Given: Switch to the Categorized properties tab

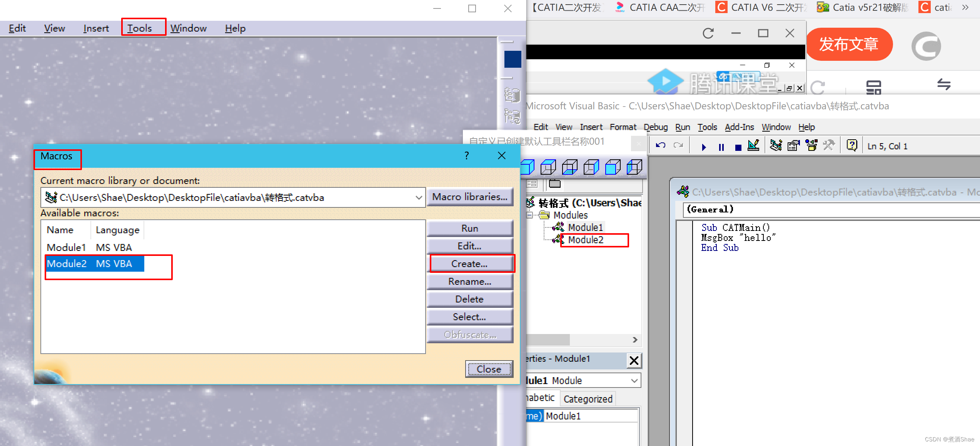Looking at the screenshot, I should [x=588, y=399].
